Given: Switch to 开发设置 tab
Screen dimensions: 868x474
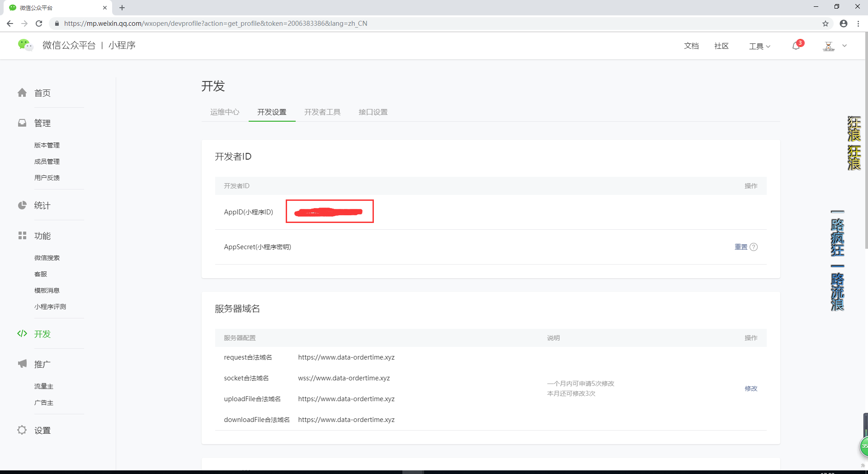Looking at the screenshot, I should tap(272, 112).
